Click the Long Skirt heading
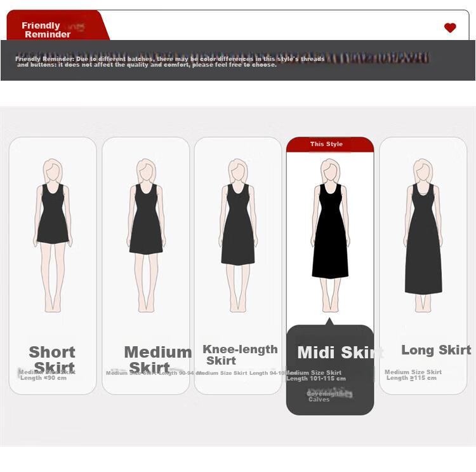Screen dimensions: 476x472 point(436,350)
